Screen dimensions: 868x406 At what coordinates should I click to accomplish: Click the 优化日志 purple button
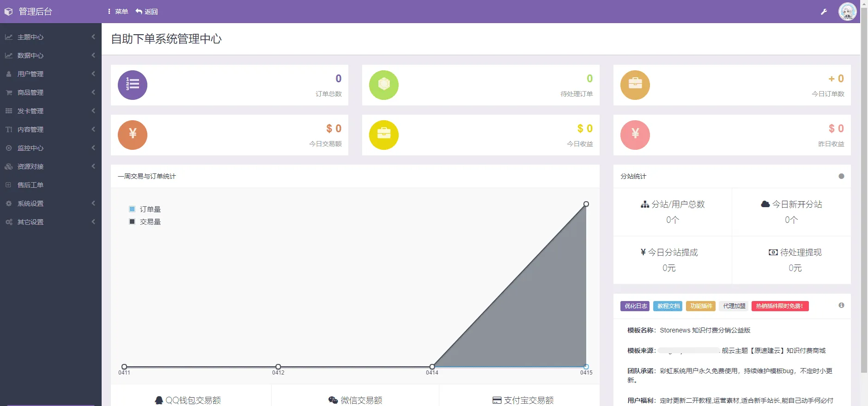pos(635,306)
